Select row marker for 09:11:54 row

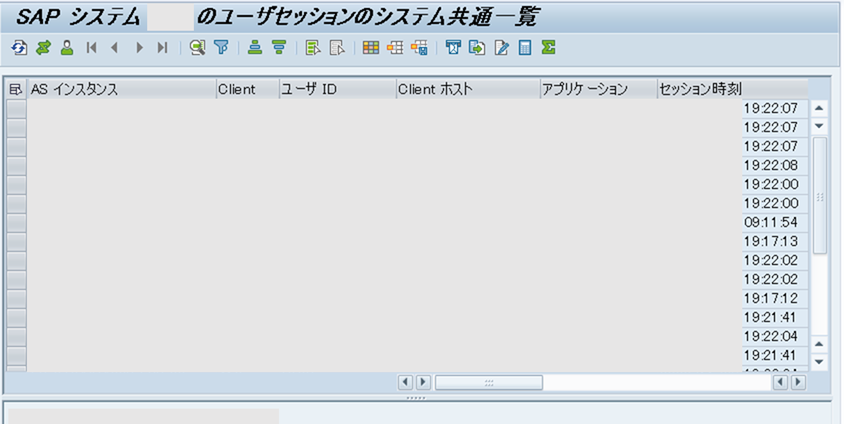pyautogui.click(x=16, y=222)
